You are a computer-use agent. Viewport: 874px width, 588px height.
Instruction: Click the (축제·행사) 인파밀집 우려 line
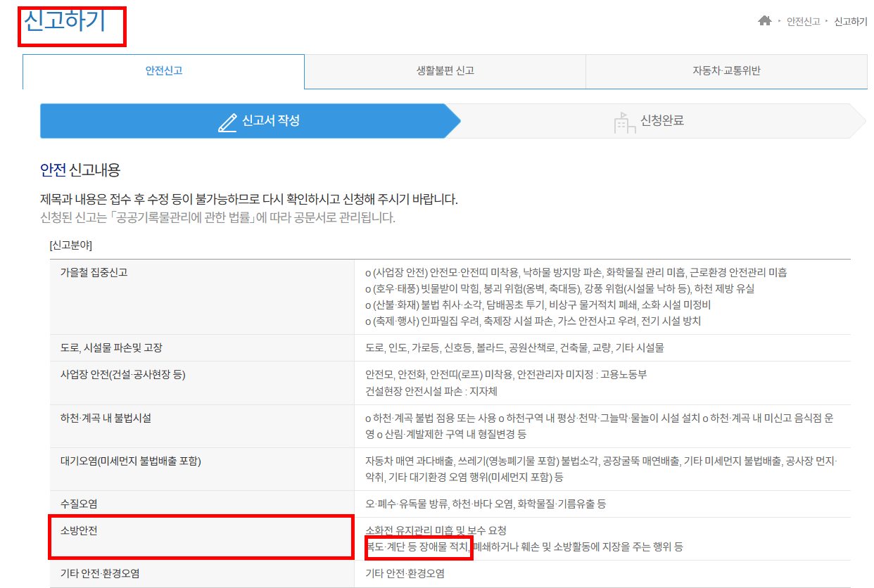[533, 321]
